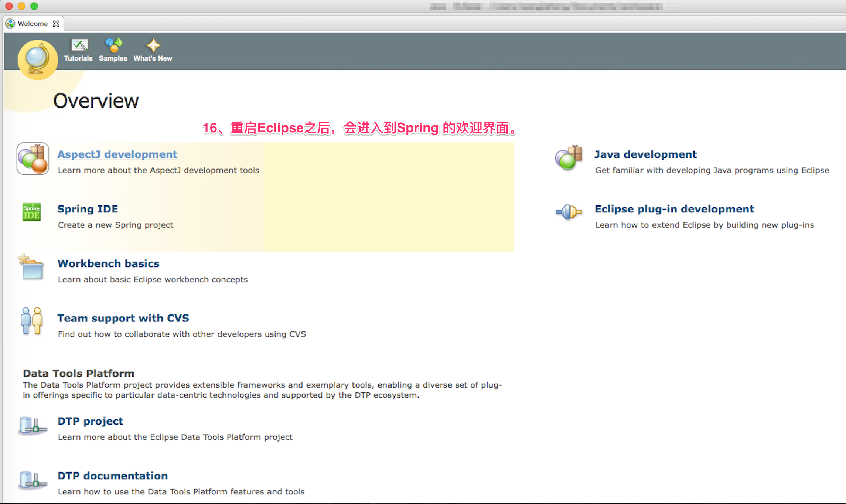
Task: Click the Java development sphere icon
Action: (x=569, y=158)
